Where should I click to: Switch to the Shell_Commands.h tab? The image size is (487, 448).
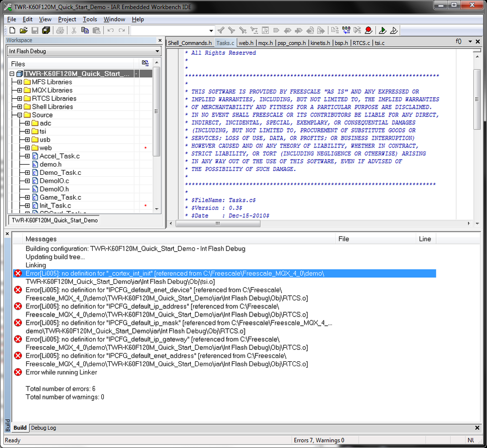[190, 43]
